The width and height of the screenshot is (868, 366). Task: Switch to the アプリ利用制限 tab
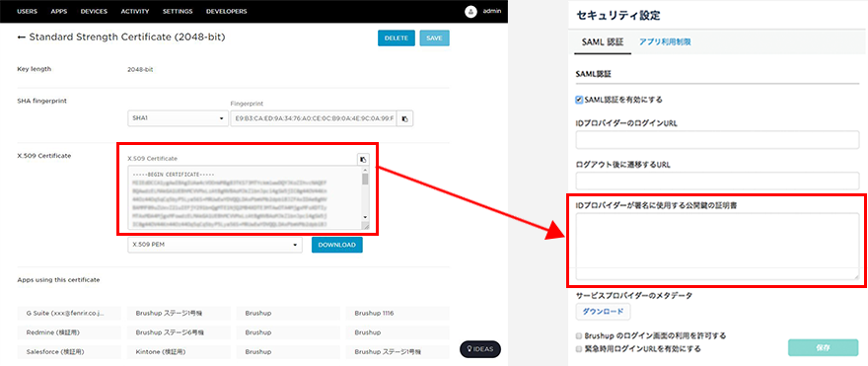click(665, 41)
